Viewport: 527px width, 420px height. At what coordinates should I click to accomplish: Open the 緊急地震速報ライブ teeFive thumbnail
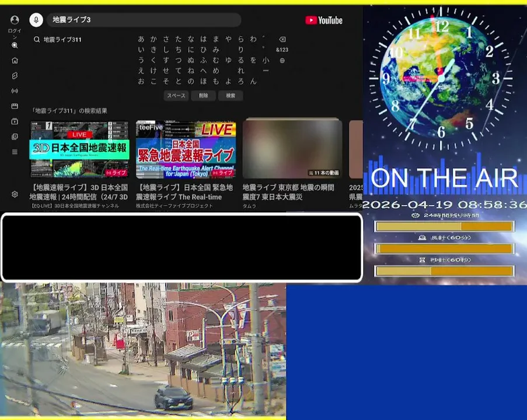186,149
